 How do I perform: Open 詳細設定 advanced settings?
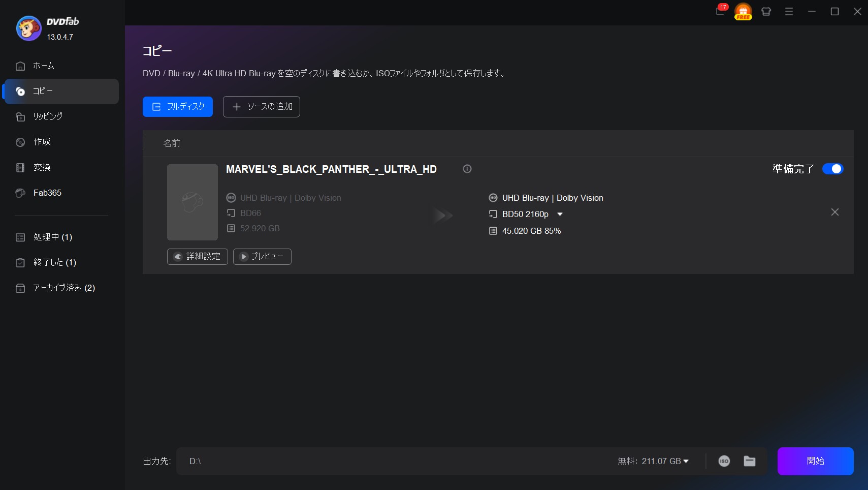pos(198,257)
